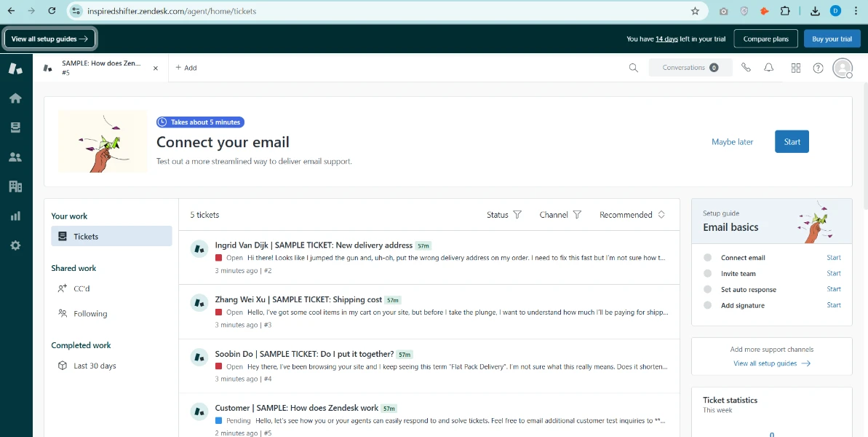Click Email basics setup guide header
Screen dimensions: 868x437
coord(772,221)
